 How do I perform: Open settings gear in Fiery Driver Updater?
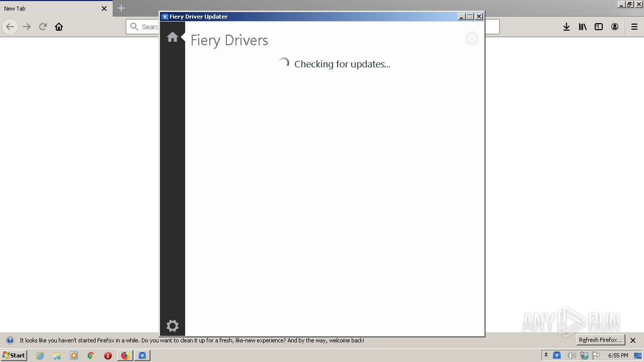tap(173, 326)
